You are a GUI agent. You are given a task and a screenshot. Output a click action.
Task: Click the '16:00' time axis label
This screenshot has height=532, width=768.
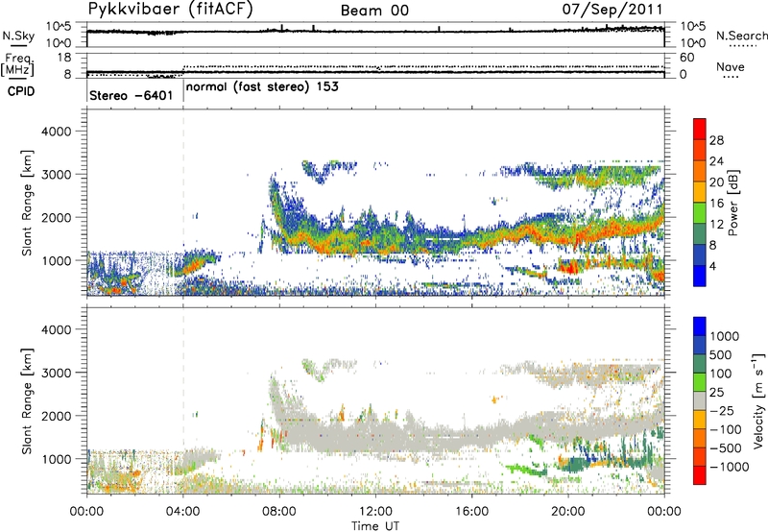point(471,512)
